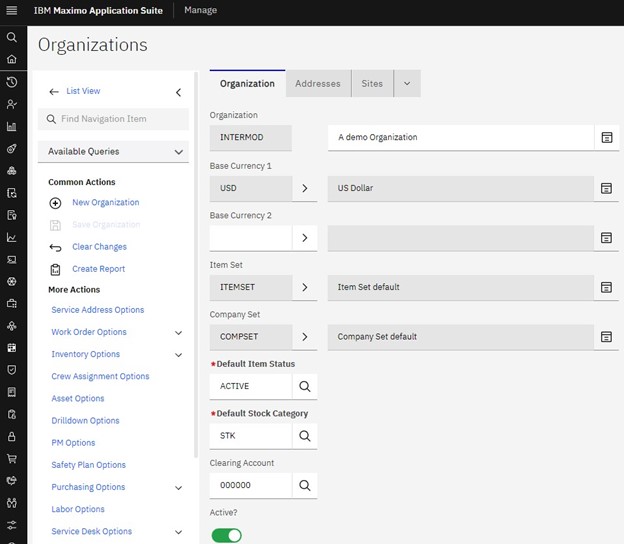Screen dimensions: 624x544
Task: Open the hamburger menu at top left
Action: [12, 11]
